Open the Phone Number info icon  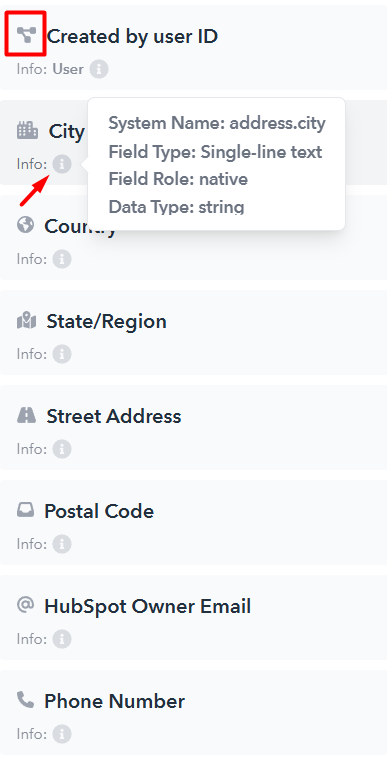(x=62, y=734)
